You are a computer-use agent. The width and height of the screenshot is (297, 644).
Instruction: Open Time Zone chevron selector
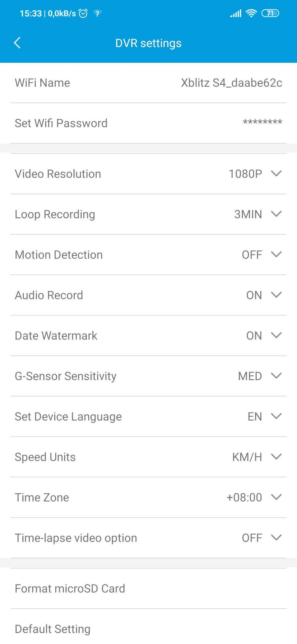click(x=276, y=497)
